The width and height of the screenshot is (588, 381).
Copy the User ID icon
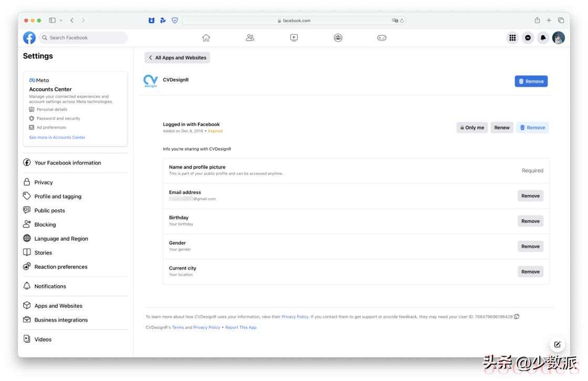coord(517,316)
